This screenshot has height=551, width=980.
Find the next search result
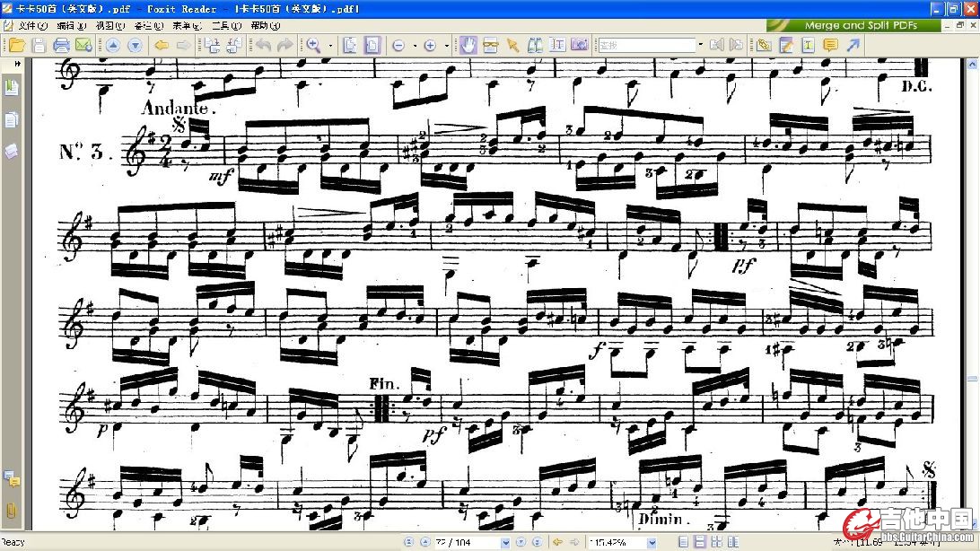[x=736, y=45]
